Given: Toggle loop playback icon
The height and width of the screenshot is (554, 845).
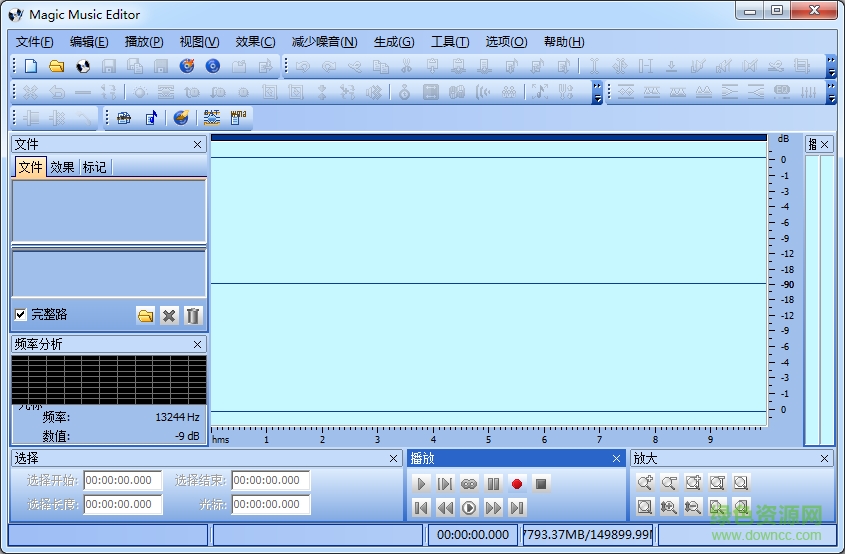Looking at the screenshot, I should [469, 484].
